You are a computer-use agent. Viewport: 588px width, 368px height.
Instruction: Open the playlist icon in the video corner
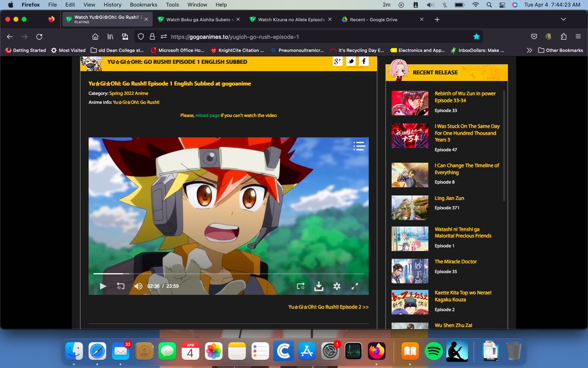click(359, 146)
